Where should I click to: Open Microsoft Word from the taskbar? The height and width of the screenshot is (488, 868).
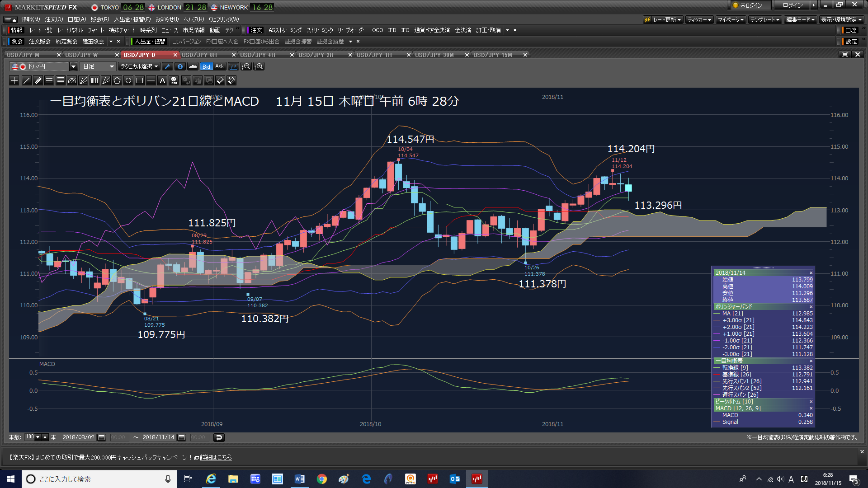pos(300,479)
